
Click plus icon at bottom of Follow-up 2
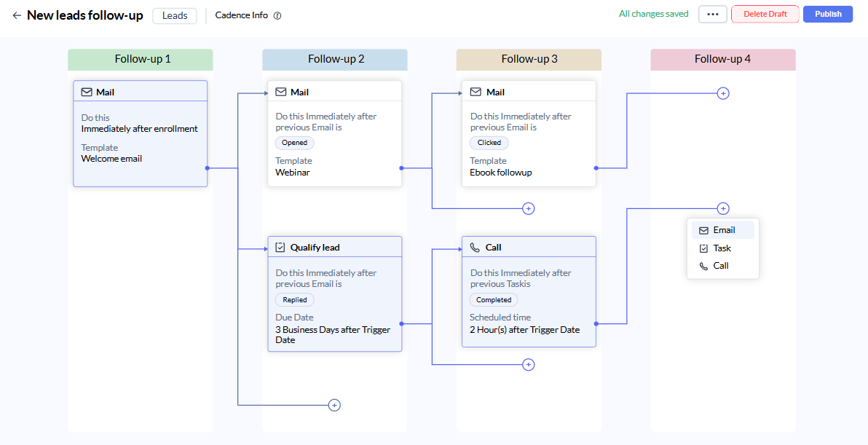tap(334, 405)
